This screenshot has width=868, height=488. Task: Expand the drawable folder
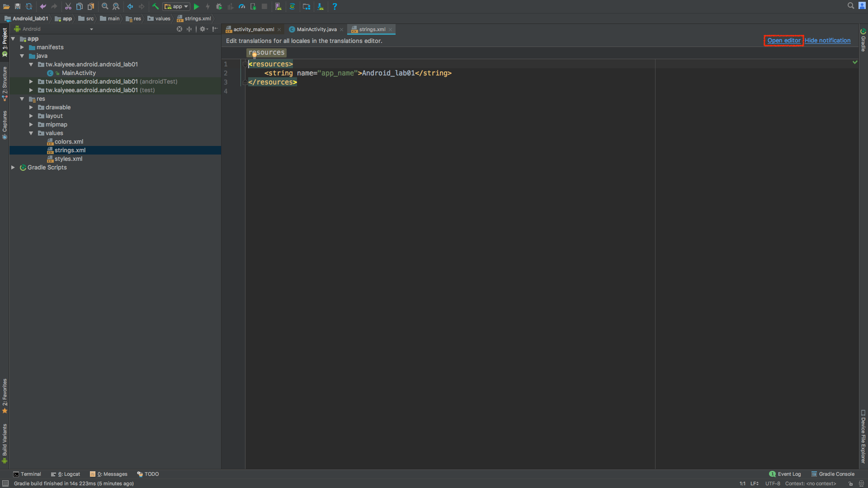(x=31, y=108)
